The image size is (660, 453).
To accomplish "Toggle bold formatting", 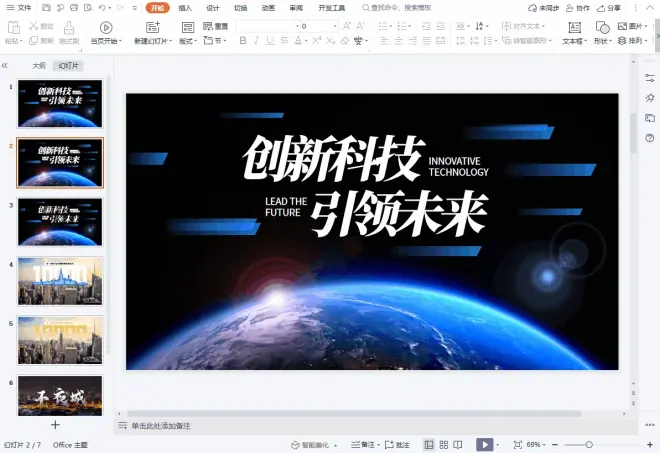I will pos(243,40).
